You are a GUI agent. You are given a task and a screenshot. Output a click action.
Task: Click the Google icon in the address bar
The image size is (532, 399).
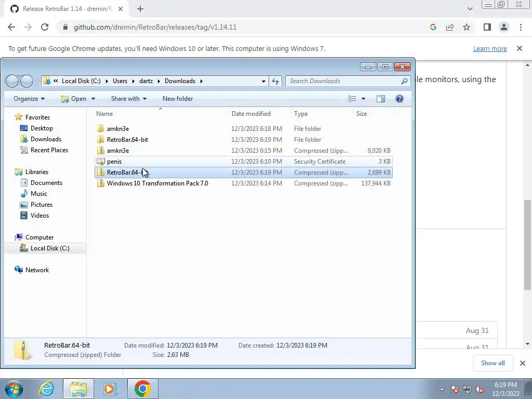coord(433,27)
